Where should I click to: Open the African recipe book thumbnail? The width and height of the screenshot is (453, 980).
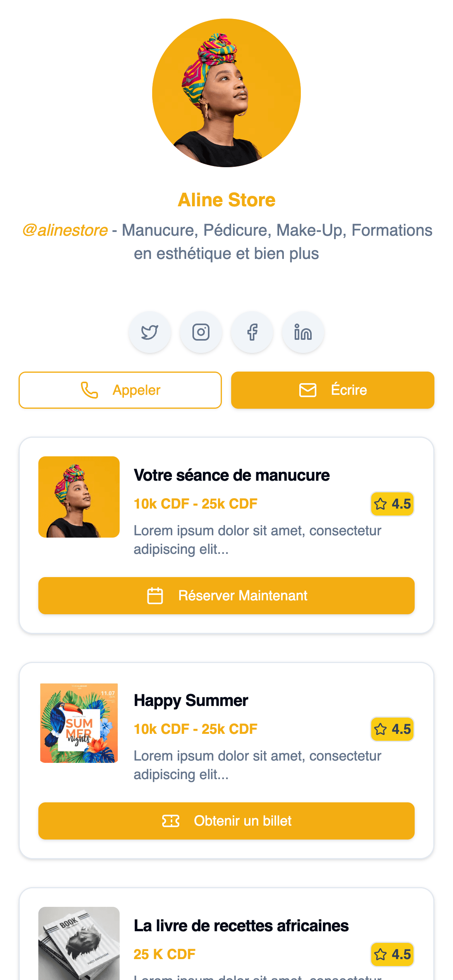[x=79, y=943]
